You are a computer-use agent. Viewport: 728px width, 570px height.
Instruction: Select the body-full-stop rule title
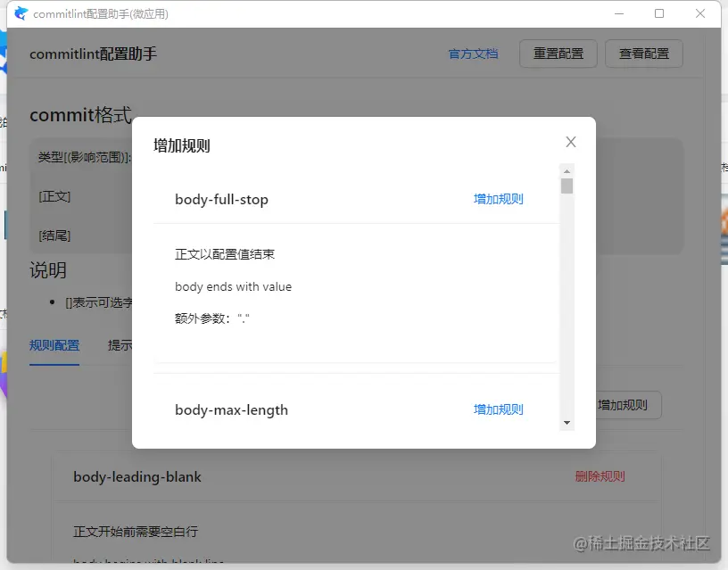click(221, 200)
